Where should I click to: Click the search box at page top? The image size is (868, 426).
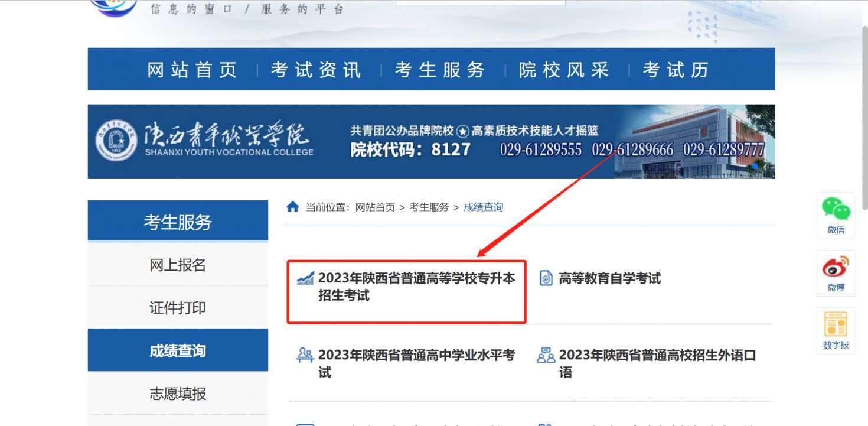click(480, 2)
